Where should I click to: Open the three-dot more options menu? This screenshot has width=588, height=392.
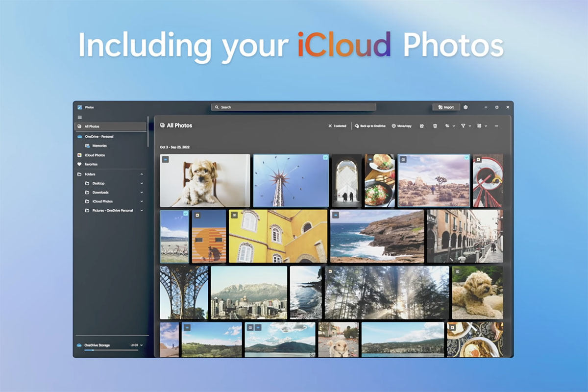click(496, 126)
